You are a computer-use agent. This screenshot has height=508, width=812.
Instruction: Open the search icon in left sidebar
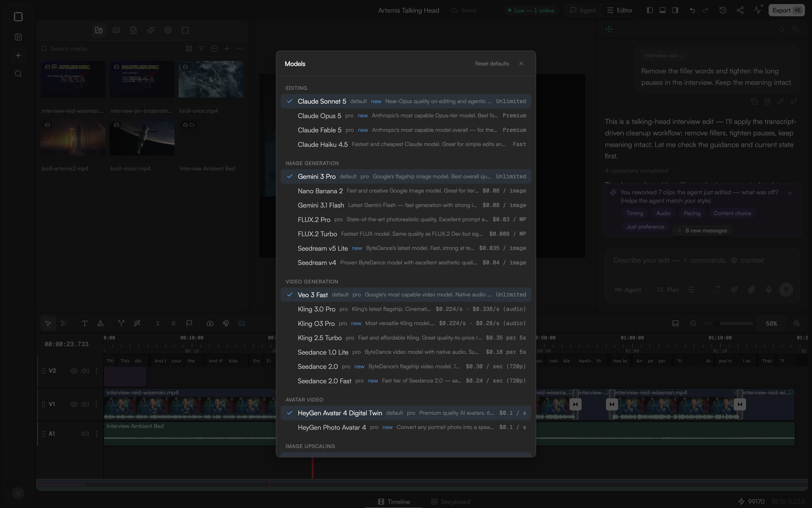click(18, 74)
